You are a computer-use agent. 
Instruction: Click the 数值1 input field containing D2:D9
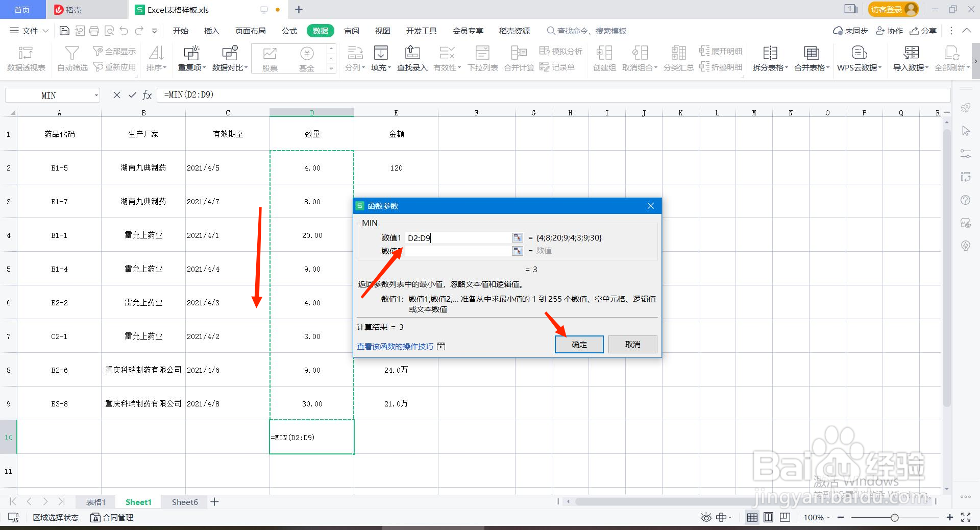click(x=458, y=237)
